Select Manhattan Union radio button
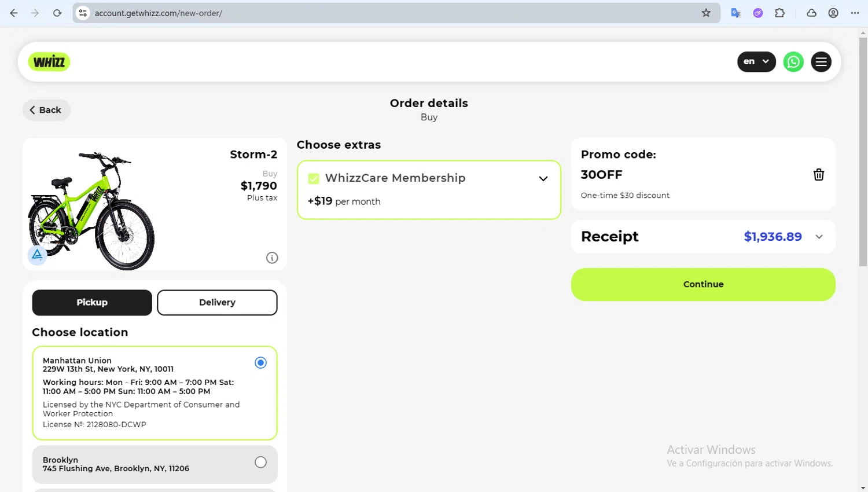868x492 pixels. pos(261,363)
